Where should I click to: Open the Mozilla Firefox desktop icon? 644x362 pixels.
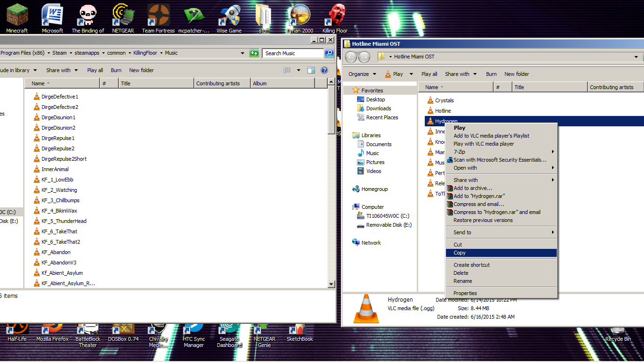pyautogui.click(x=52, y=333)
